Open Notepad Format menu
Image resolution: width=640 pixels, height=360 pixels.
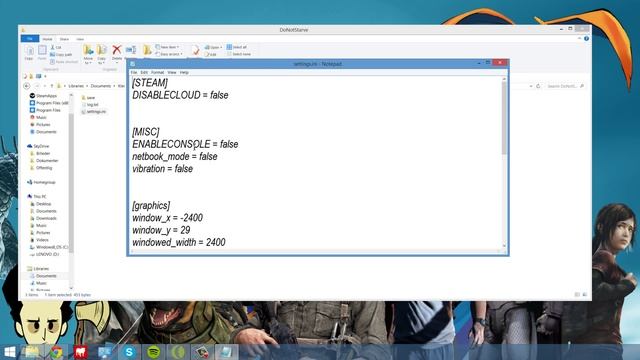click(x=158, y=72)
